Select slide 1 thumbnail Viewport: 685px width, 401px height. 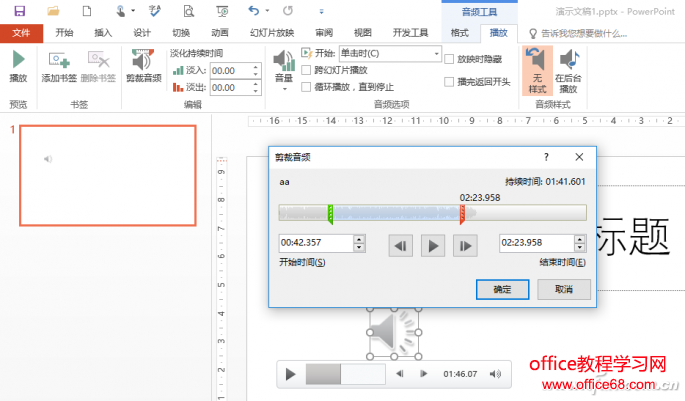108,176
